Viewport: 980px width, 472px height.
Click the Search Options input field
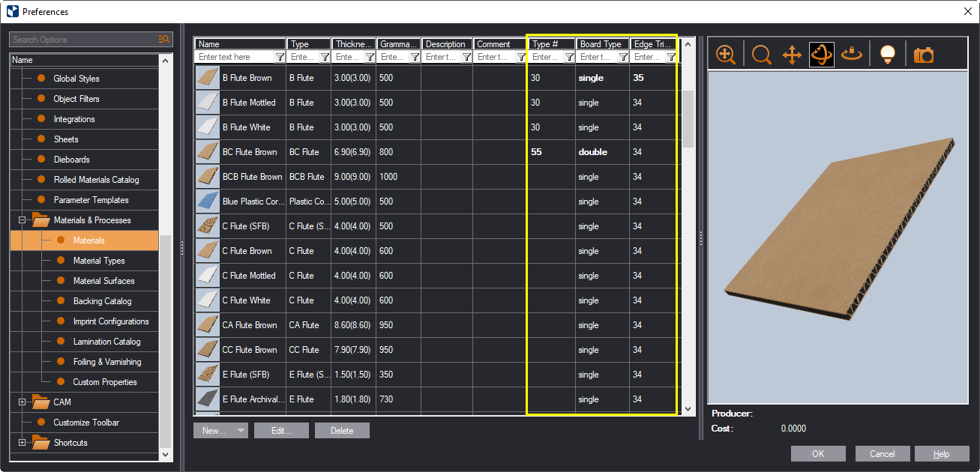tap(82, 39)
